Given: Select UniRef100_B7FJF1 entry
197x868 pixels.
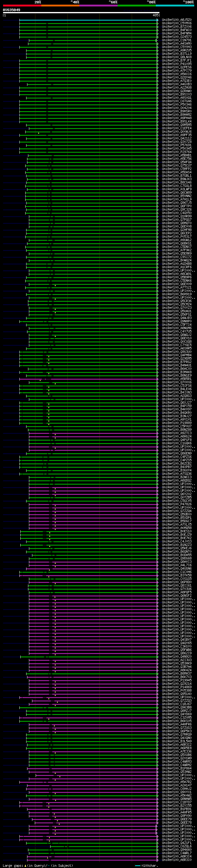Looking at the screenshot, I should click(177, 60).
